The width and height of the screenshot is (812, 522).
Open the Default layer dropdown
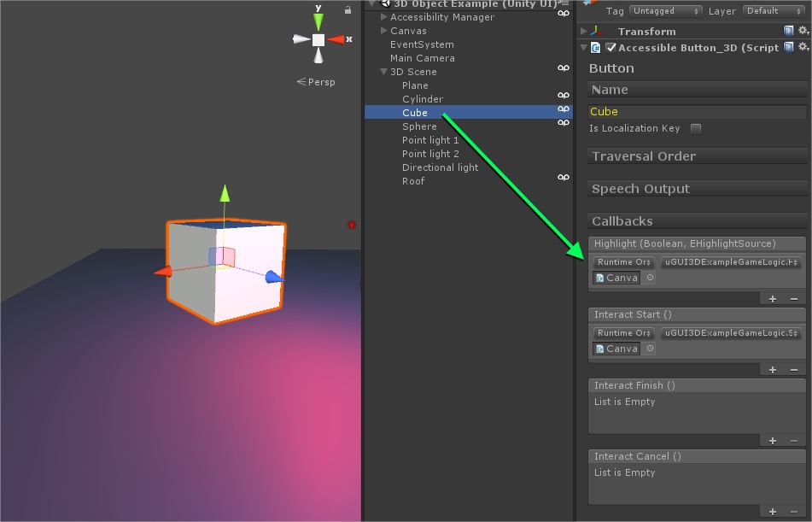tap(773, 11)
